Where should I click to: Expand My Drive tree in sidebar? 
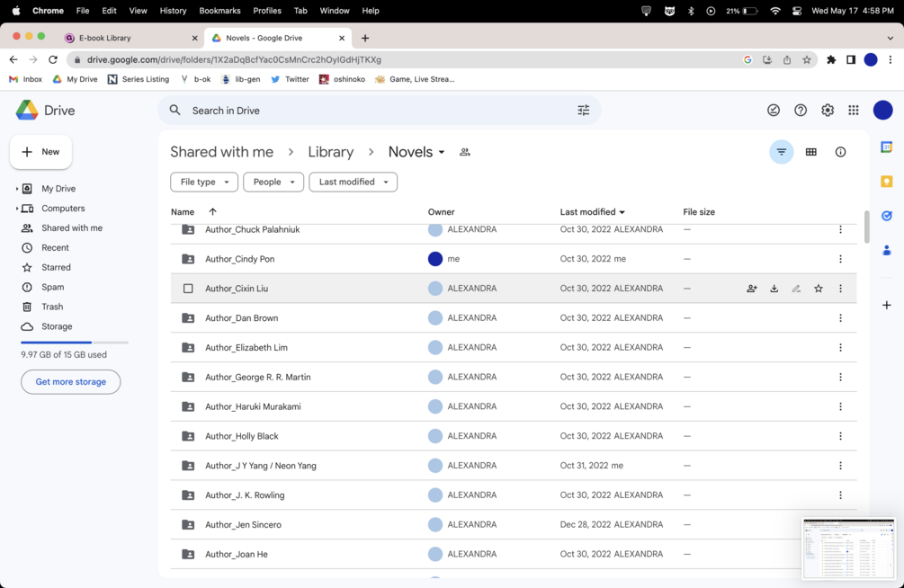(x=17, y=189)
